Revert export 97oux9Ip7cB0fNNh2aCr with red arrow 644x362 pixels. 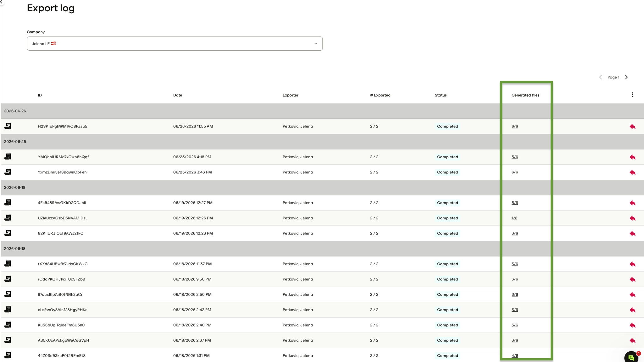632,295
